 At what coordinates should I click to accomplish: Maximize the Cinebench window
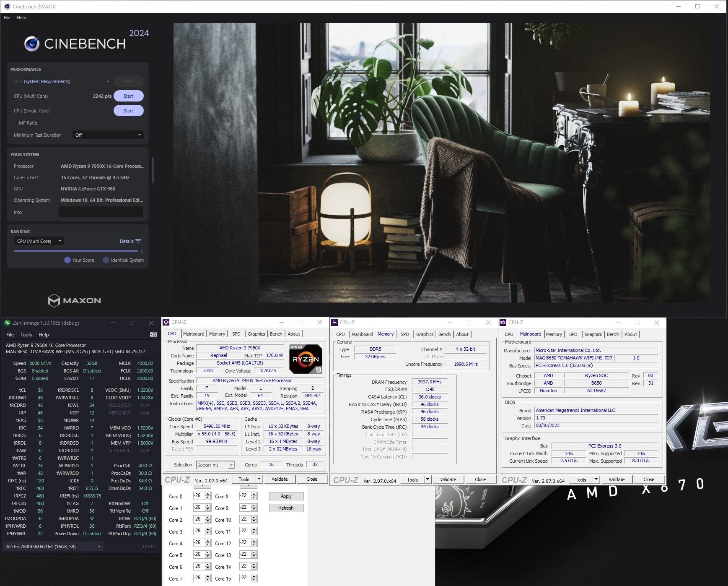[x=697, y=6]
